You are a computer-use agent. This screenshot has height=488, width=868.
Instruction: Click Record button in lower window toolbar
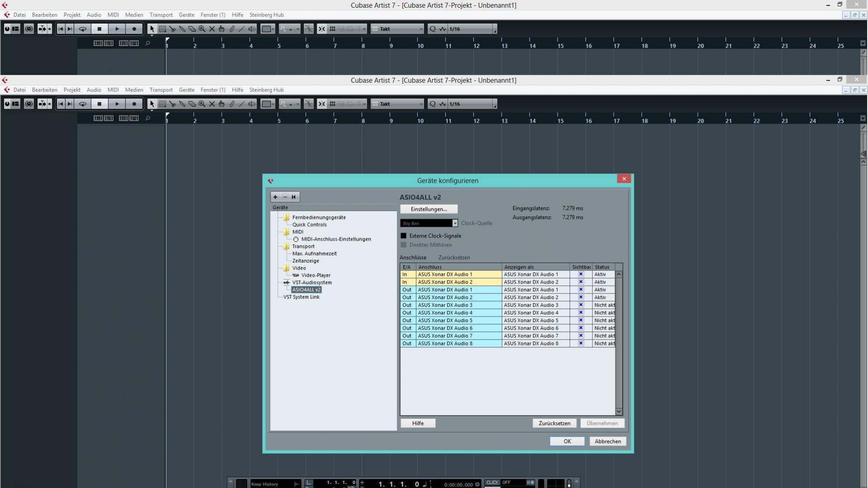point(134,104)
